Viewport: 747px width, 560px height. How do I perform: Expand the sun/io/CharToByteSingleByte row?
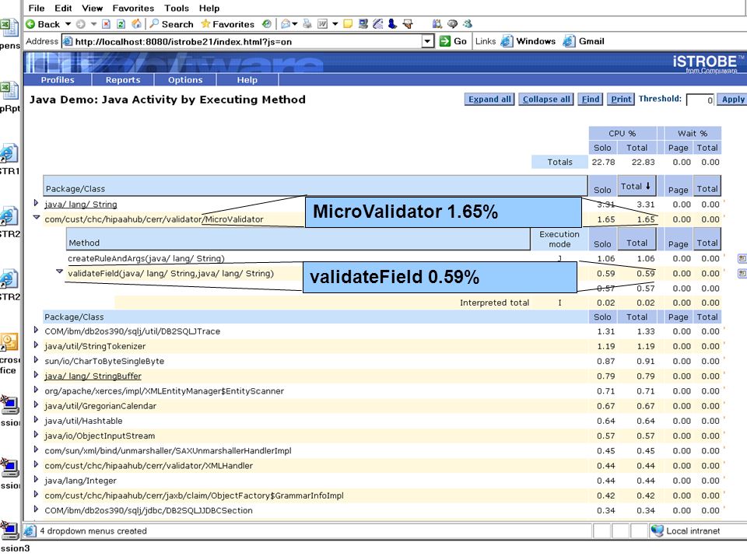pos(36,359)
